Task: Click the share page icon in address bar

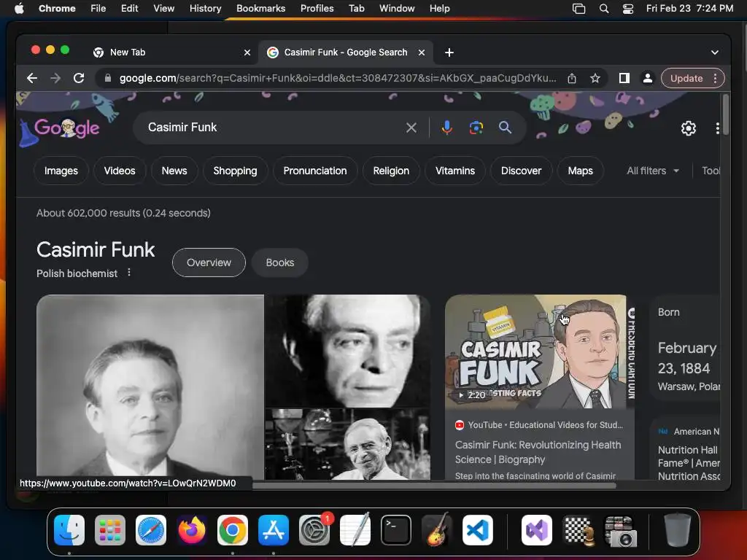Action: tap(572, 78)
